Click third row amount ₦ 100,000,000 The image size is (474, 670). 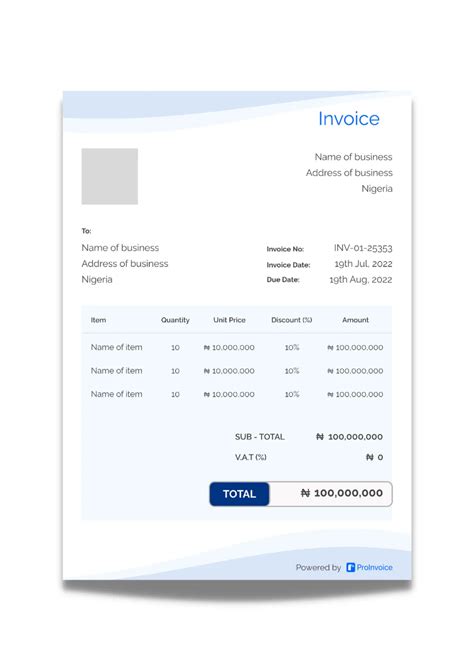click(355, 395)
